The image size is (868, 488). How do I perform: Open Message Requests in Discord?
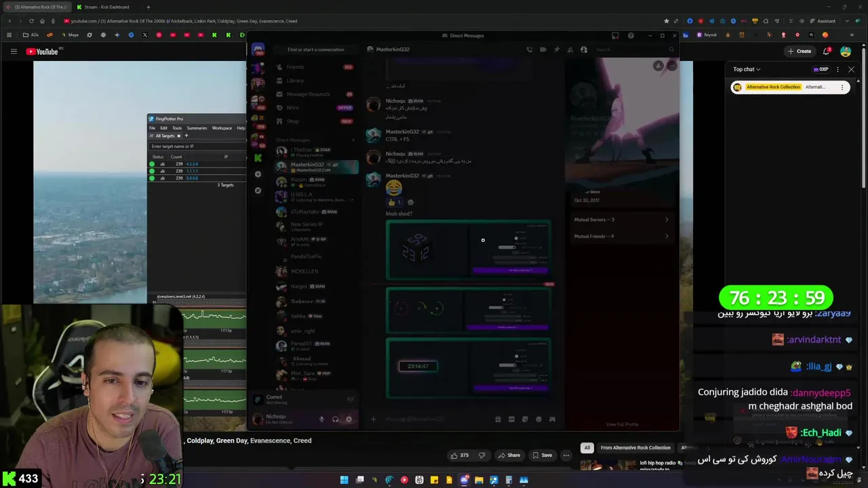(315, 94)
